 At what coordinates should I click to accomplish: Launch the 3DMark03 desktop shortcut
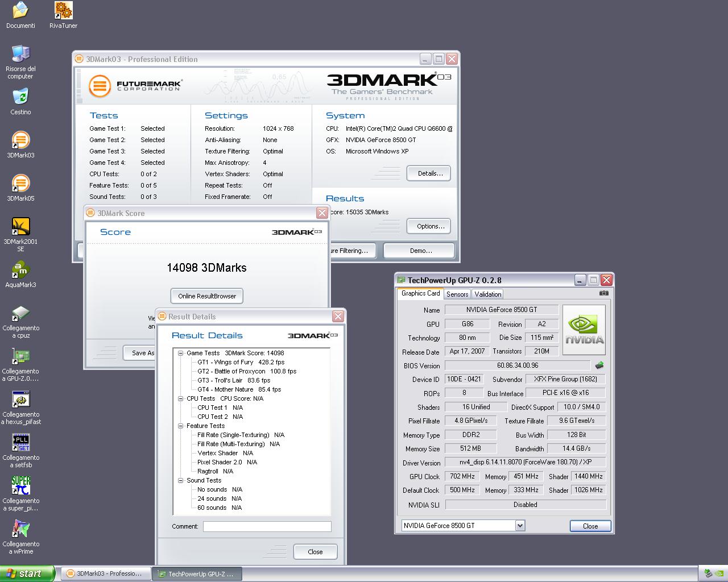click(x=20, y=140)
